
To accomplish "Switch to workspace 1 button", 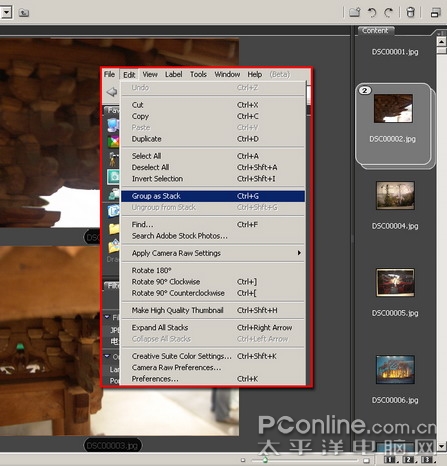I will (x=390, y=460).
